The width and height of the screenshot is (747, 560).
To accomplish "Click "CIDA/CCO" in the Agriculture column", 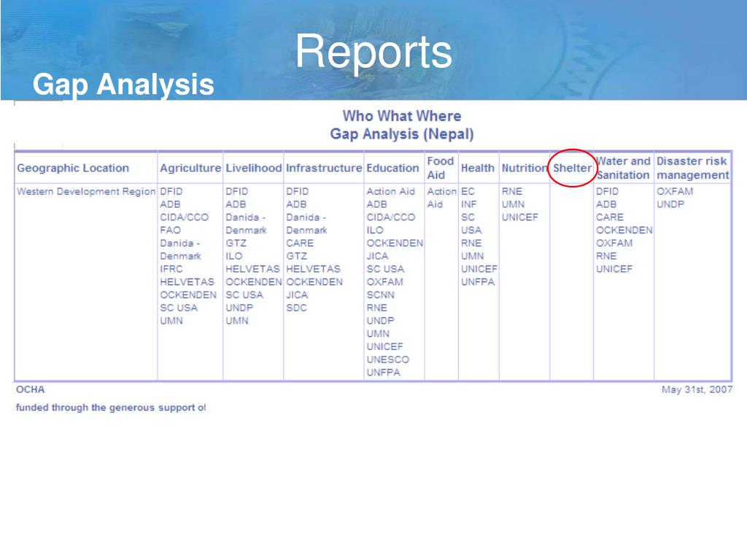I will tap(184, 217).
